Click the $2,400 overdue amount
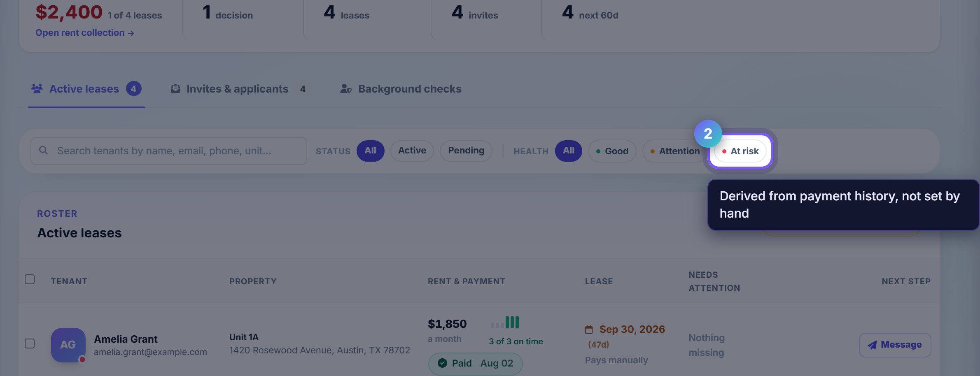 coord(69,12)
